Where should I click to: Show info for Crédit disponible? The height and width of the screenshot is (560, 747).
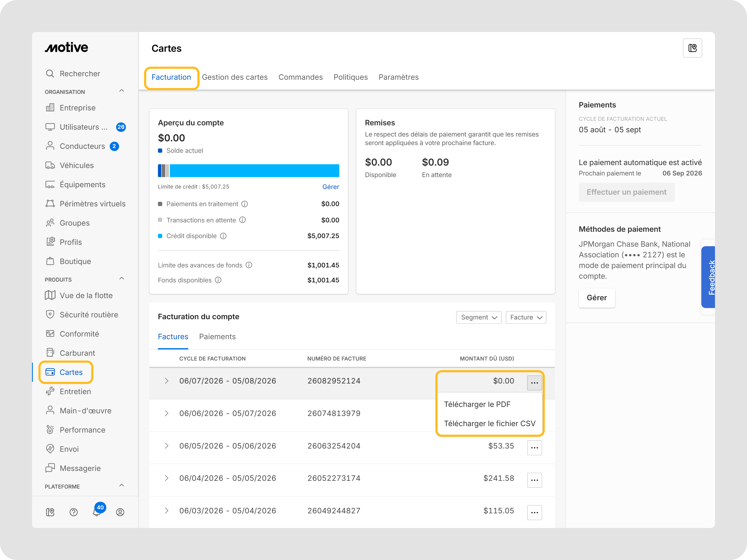point(223,236)
